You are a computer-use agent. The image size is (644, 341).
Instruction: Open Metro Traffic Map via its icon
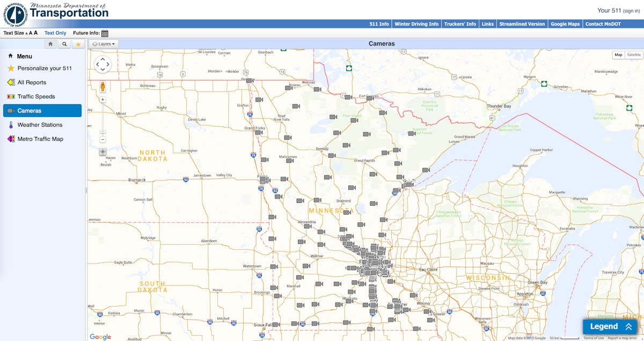(10, 139)
